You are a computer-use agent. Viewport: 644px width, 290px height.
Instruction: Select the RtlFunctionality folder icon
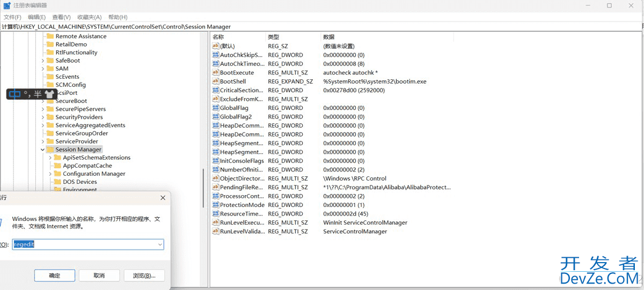50,52
